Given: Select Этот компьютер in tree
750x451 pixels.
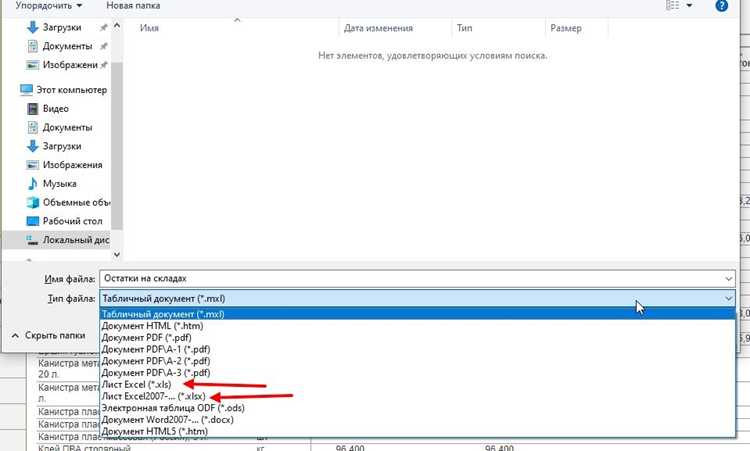Looking at the screenshot, I should tap(71, 90).
